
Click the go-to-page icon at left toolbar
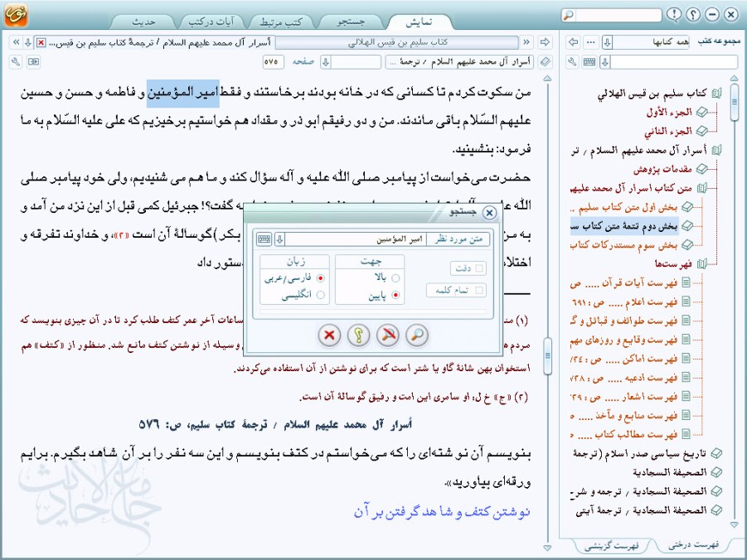pyautogui.click(x=33, y=62)
